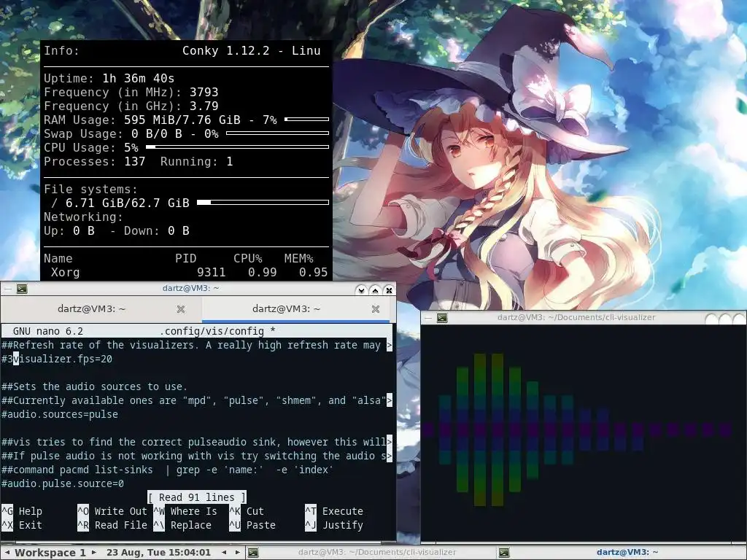Click the up-arrow maximize button of nano terminal
Image resolution: width=747 pixels, height=560 pixels.
[x=376, y=289]
